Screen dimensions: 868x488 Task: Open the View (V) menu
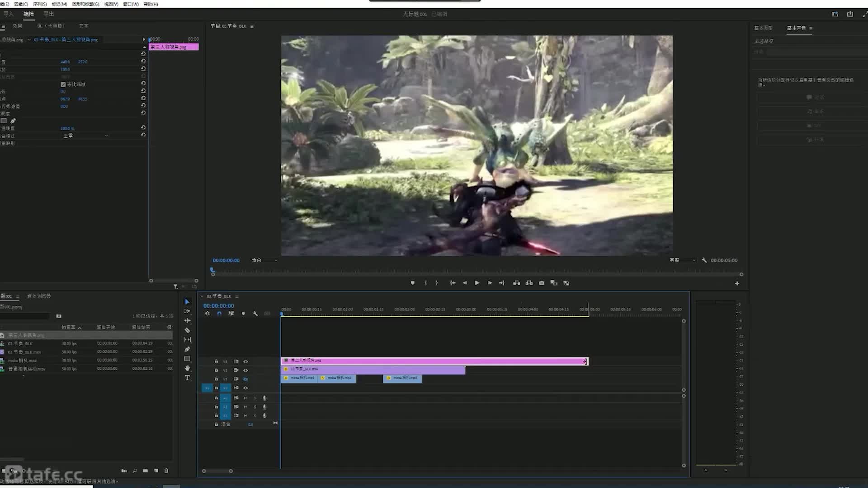tap(111, 4)
